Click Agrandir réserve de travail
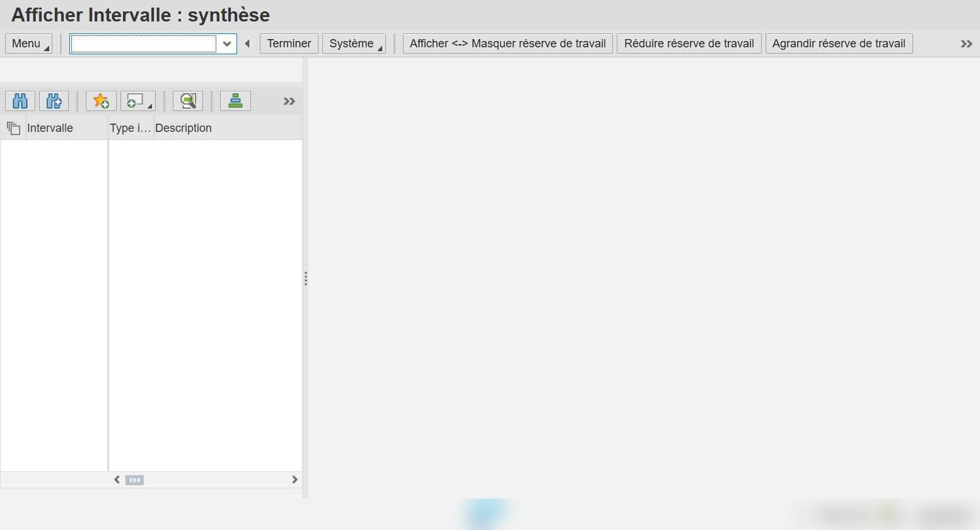980x530 pixels. coord(839,44)
